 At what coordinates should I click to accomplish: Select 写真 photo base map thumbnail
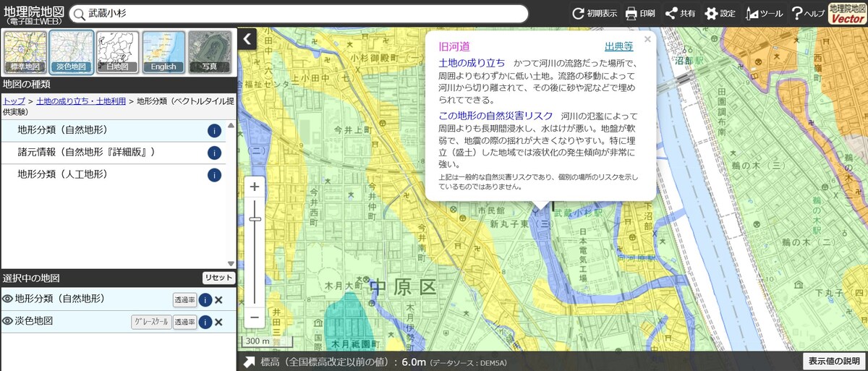click(x=210, y=52)
